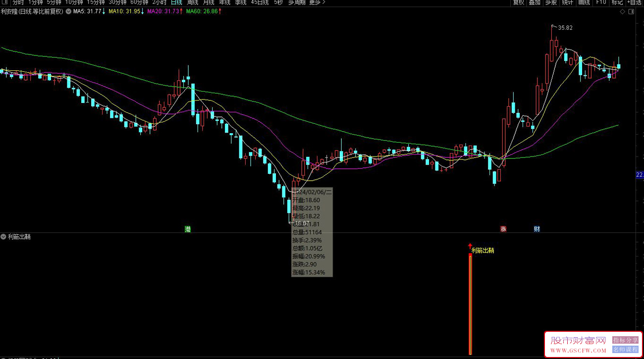The width and height of the screenshot is (644, 359).
Task: Click the 标记 mark button
Action: (x=617, y=2)
